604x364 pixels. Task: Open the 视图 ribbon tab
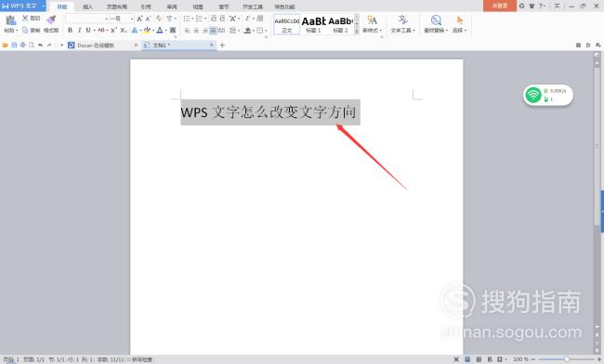coord(198,6)
